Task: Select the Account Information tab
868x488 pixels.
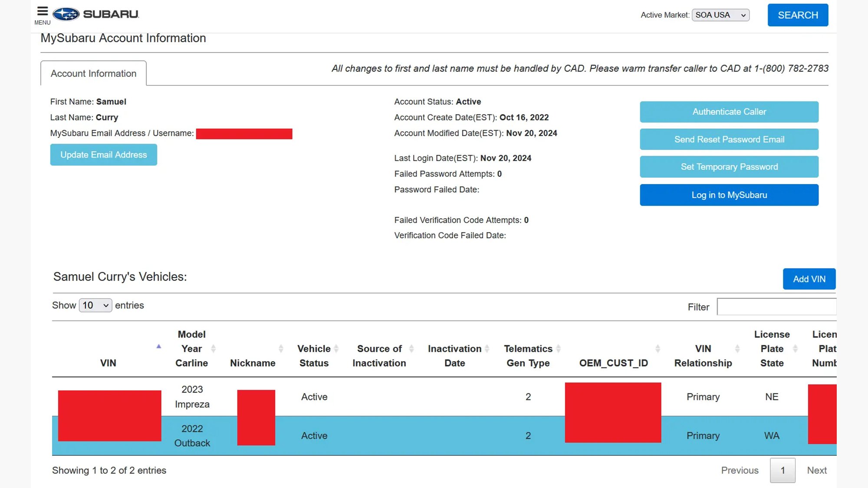Action: tap(93, 73)
